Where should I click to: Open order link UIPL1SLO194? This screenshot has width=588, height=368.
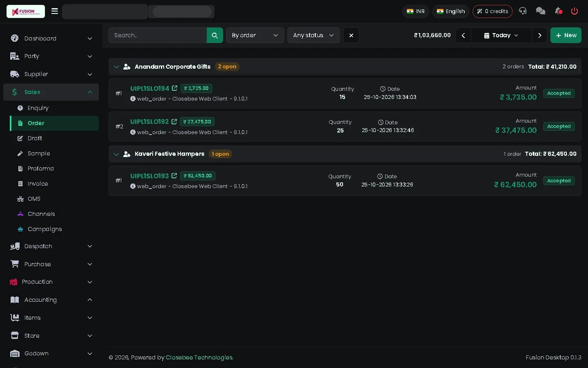click(x=149, y=88)
